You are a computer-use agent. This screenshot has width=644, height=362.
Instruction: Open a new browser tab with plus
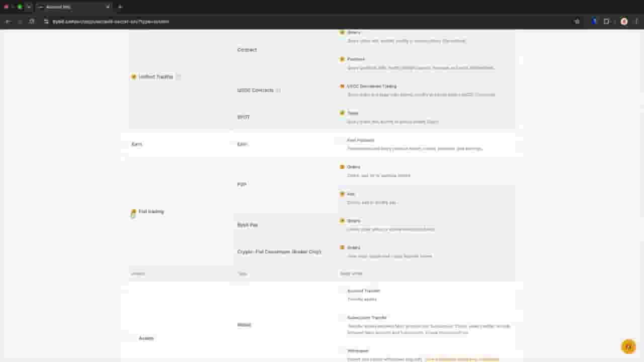[120, 7]
